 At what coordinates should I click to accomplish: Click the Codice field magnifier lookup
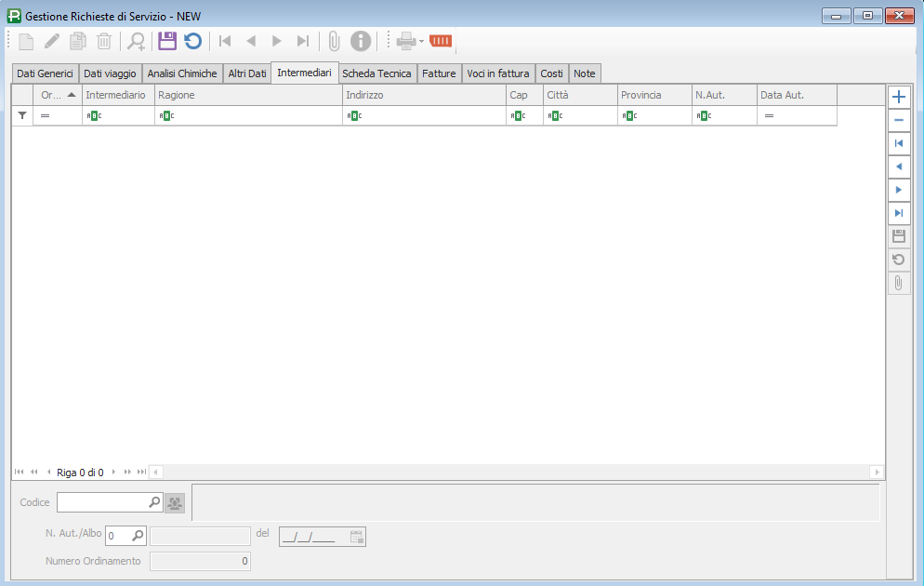coord(154,502)
